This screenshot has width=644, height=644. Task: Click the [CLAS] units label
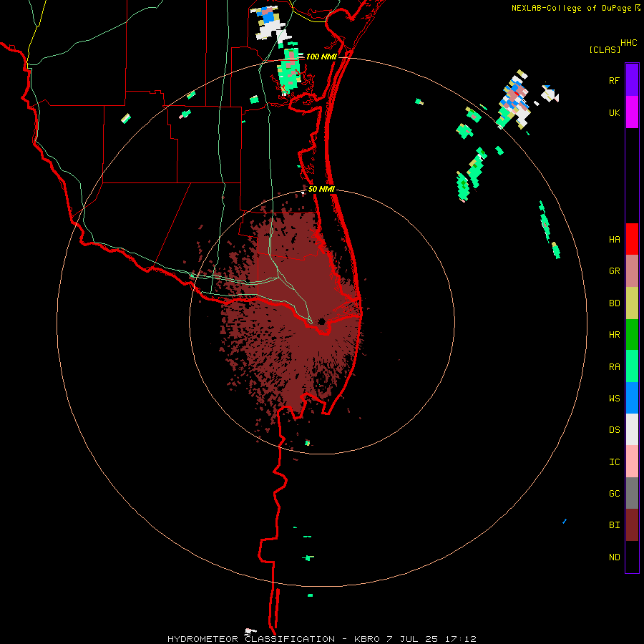(605, 49)
